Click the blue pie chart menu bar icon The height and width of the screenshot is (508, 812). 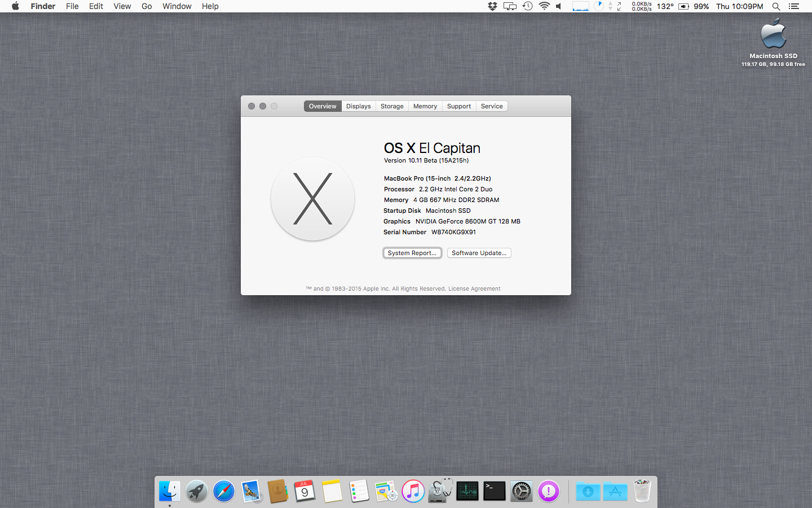599,6
